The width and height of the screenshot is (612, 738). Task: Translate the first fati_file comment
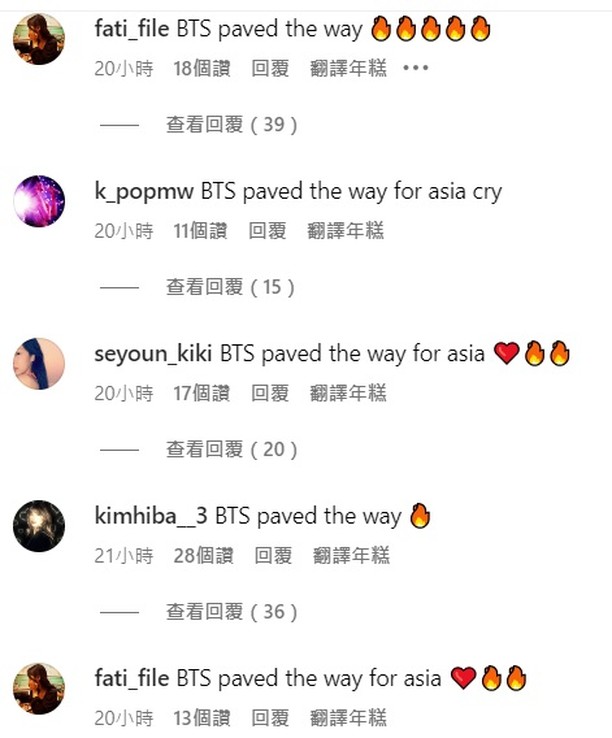point(348,68)
